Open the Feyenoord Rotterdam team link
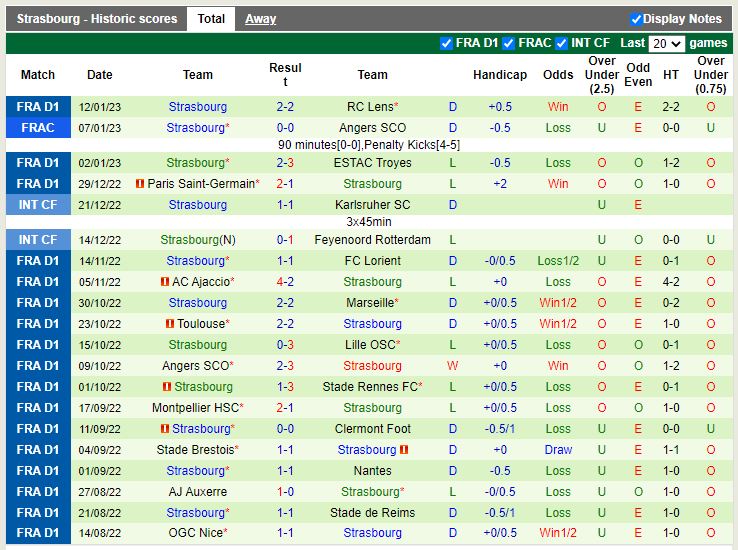The width and height of the screenshot is (738, 550). (372, 239)
